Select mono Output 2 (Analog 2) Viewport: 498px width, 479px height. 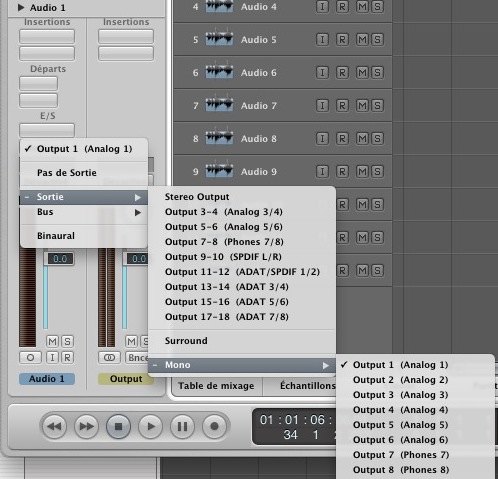point(415,380)
